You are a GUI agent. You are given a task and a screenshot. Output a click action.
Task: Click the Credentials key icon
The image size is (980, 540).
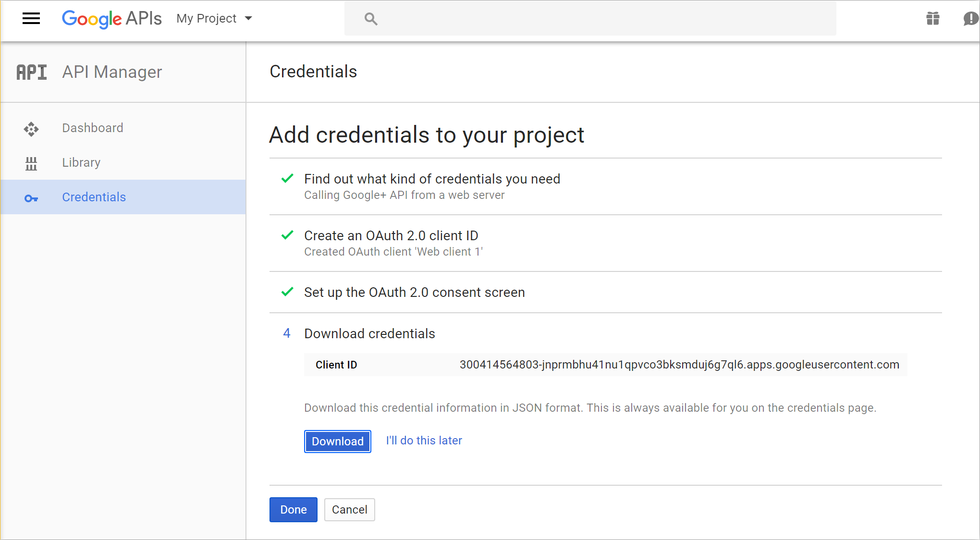31,198
